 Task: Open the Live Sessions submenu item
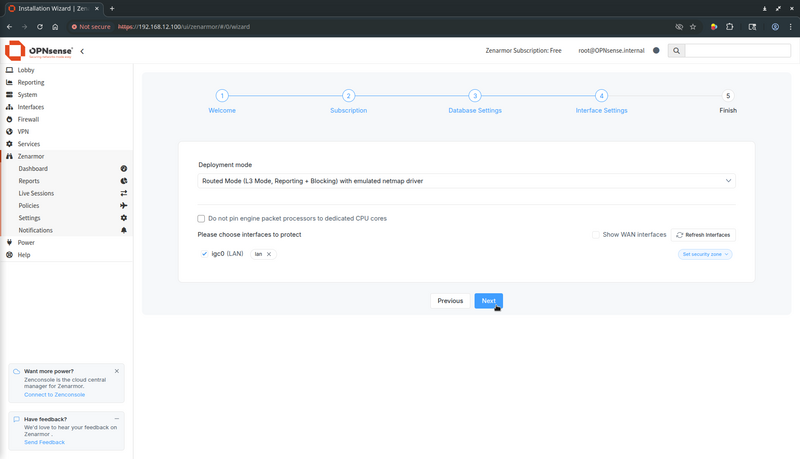coord(36,193)
